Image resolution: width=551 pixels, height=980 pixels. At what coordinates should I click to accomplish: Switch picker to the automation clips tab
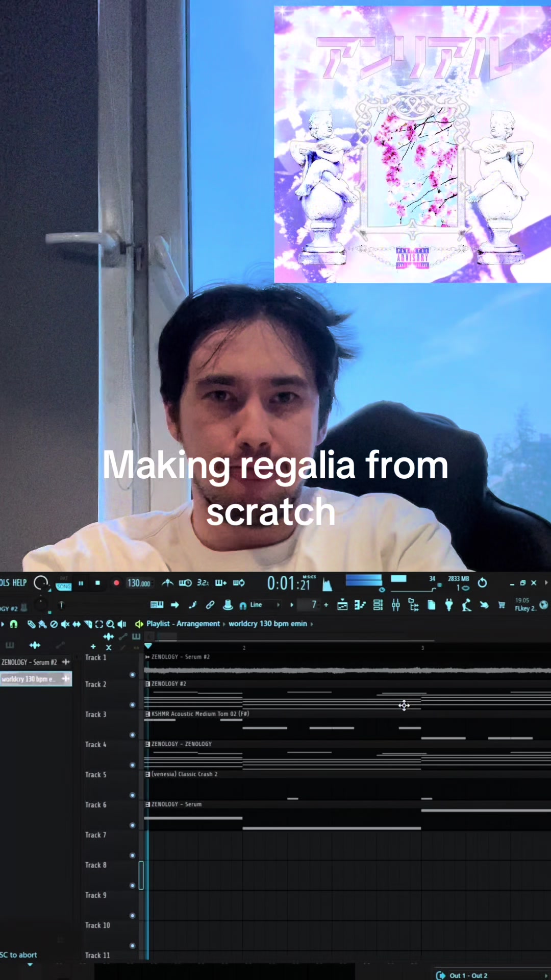[60, 645]
